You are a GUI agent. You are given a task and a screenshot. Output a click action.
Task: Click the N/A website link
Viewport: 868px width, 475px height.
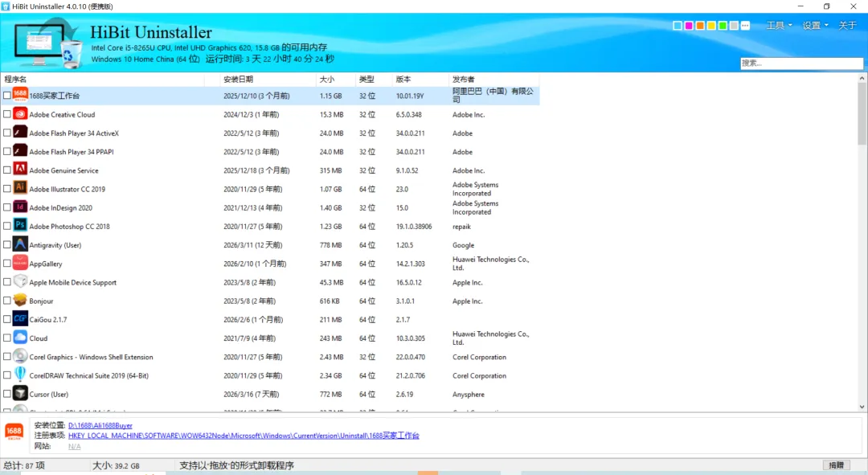coord(74,446)
